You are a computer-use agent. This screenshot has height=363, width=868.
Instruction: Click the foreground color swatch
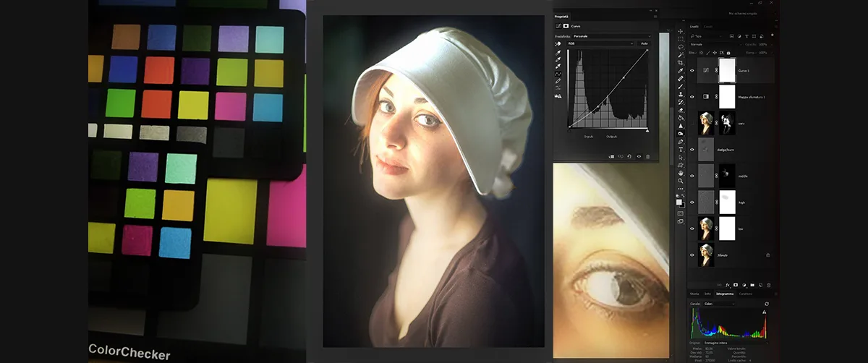[678, 201]
